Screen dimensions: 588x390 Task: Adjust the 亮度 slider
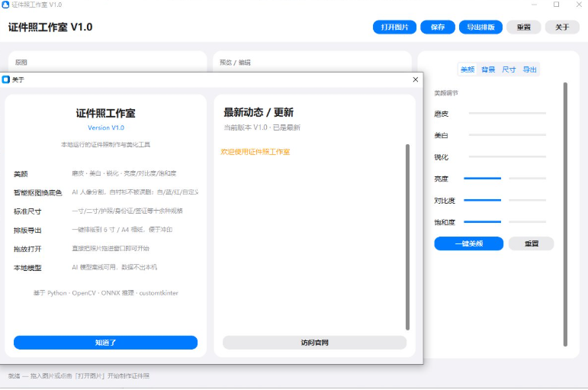505,179
